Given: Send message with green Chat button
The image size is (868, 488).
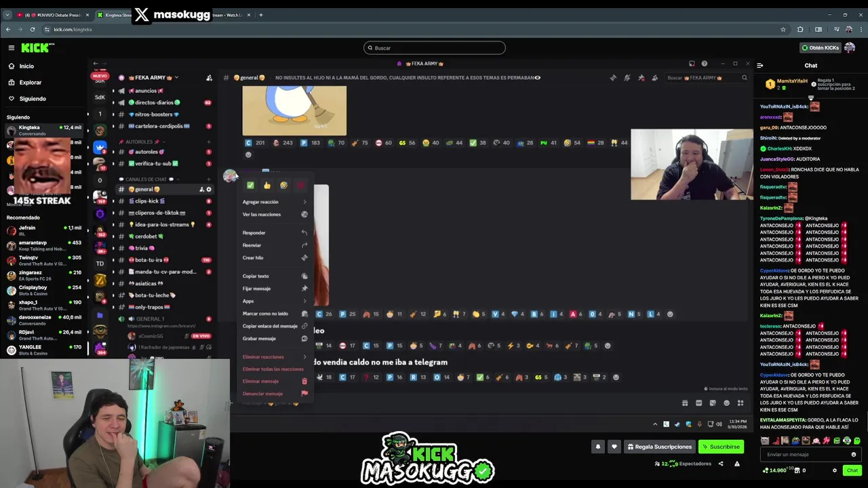Looking at the screenshot, I should tap(852, 470).
